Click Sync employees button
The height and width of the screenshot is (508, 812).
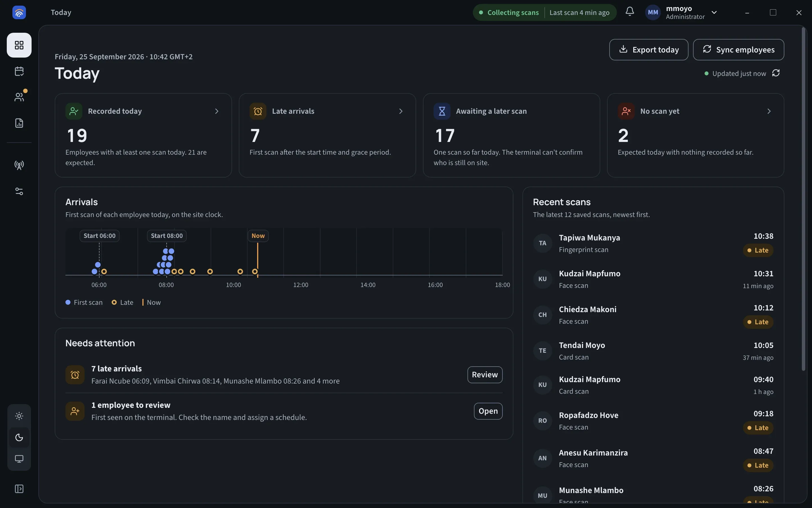(738, 50)
